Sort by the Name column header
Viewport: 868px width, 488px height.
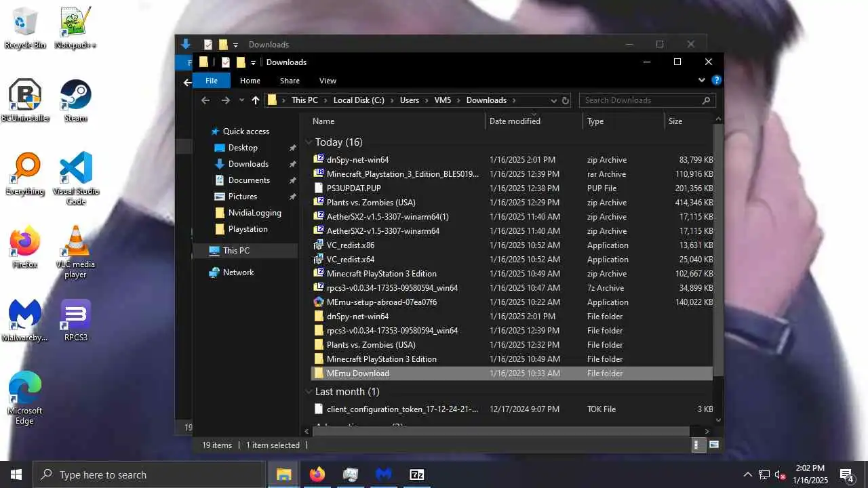pos(397,121)
